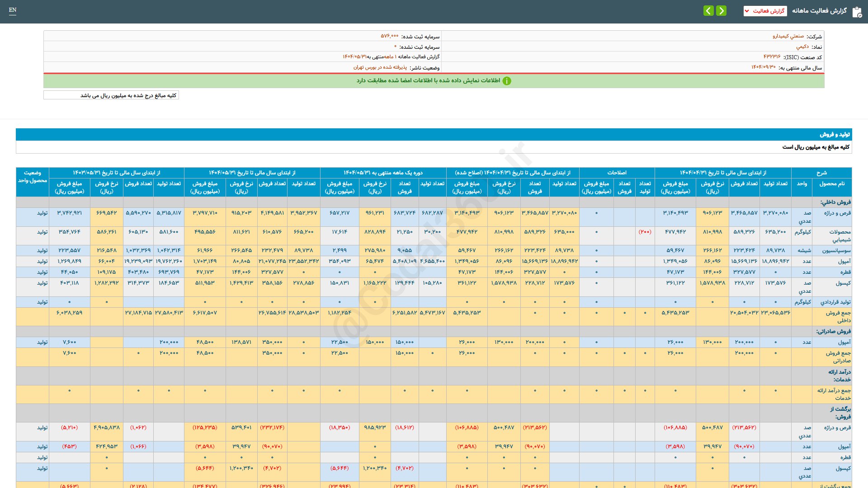The image size is (868, 488).
Task: Click the گزارش فعالیت ماهانه page title
Action: point(819,10)
